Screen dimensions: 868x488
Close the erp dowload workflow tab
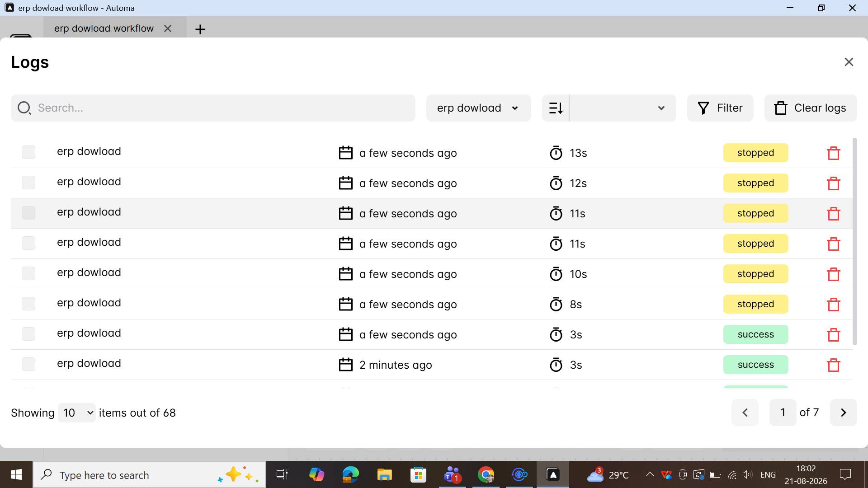(168, 28)
